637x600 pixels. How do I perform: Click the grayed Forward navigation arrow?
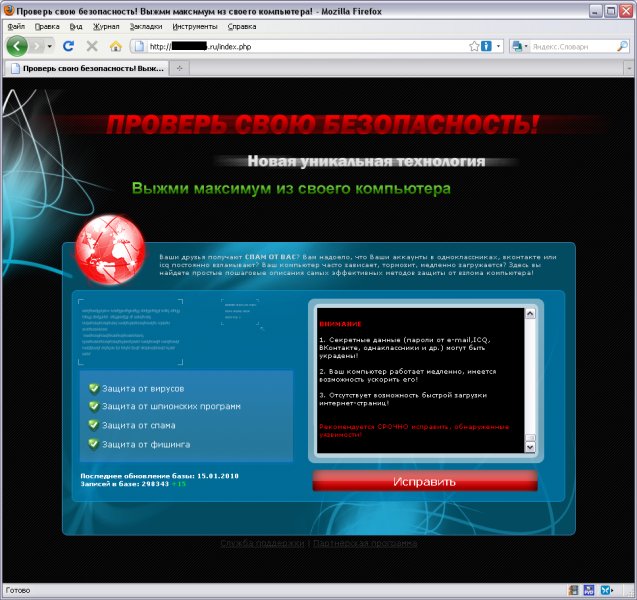(x=37, y=46)
